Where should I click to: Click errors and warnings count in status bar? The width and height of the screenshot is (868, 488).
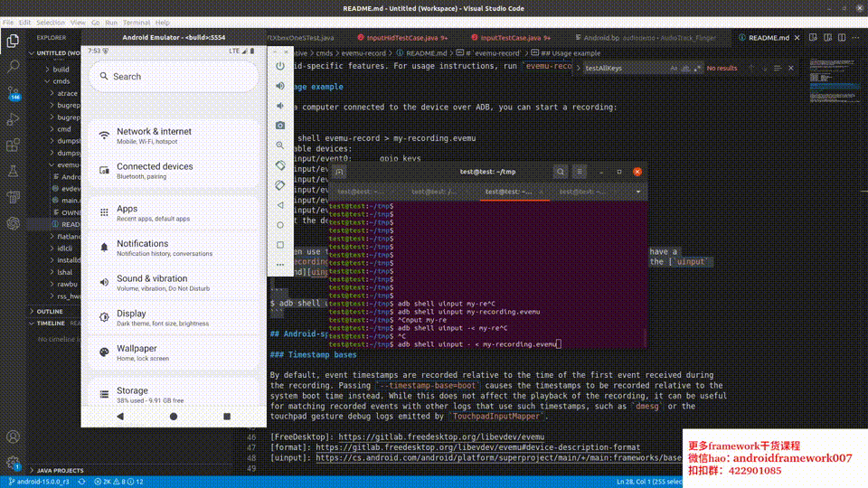coord(119,482)
